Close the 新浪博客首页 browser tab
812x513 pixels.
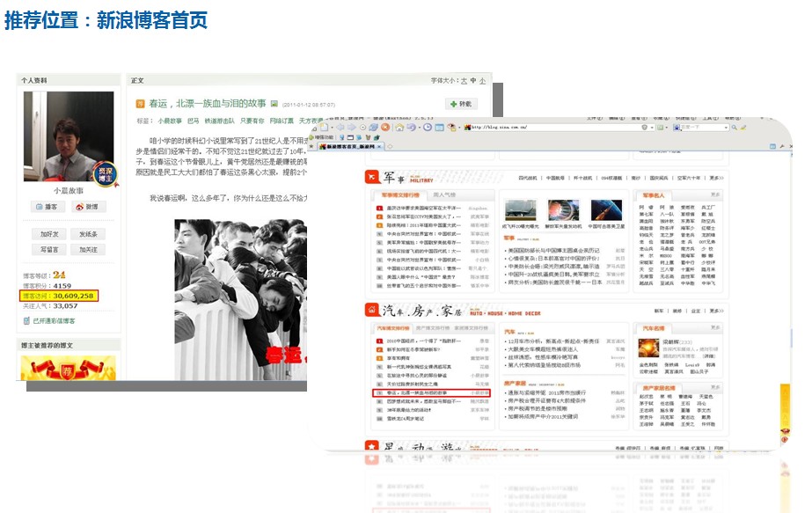tap(379, 147)
